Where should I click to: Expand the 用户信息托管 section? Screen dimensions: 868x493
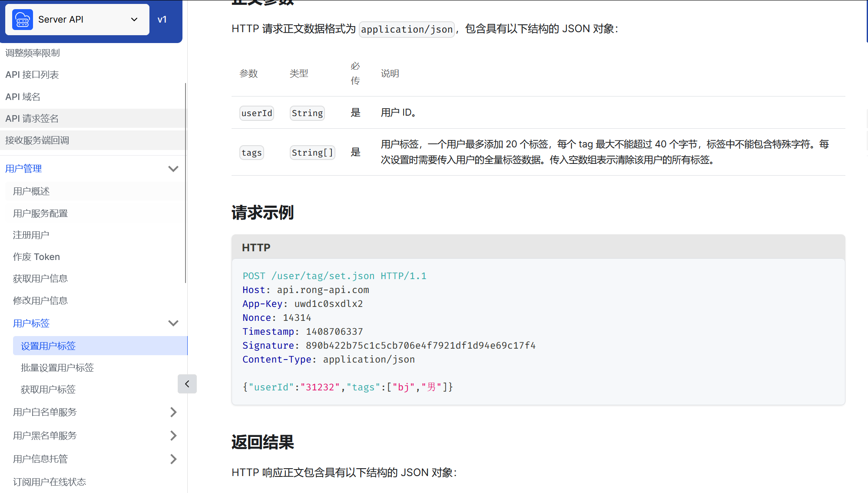(x=173, y=459)
